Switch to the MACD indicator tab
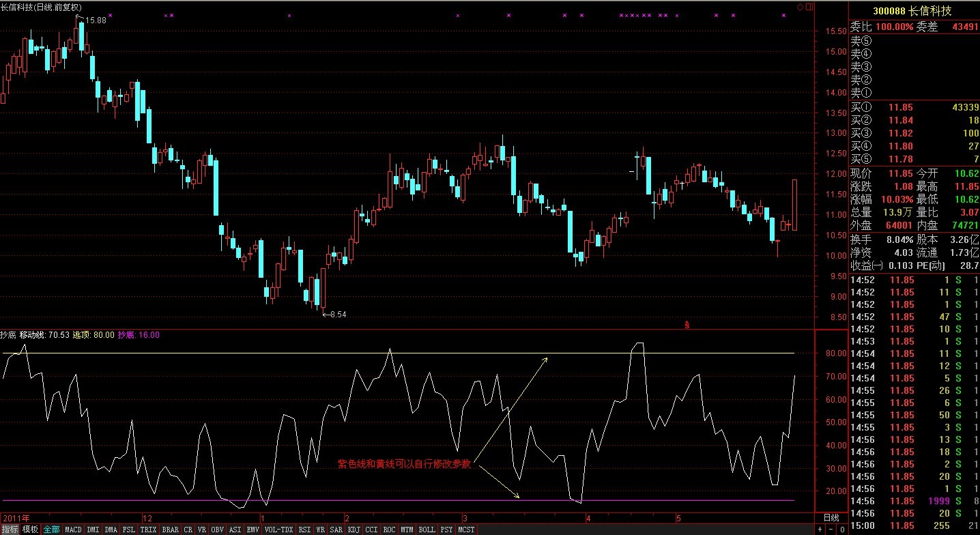 (73, 530)
